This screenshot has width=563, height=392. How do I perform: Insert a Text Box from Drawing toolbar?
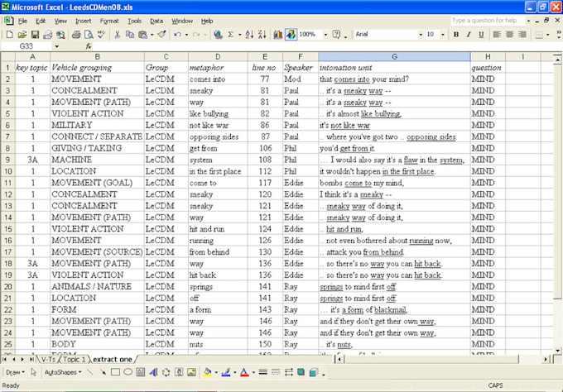[141, 372]
